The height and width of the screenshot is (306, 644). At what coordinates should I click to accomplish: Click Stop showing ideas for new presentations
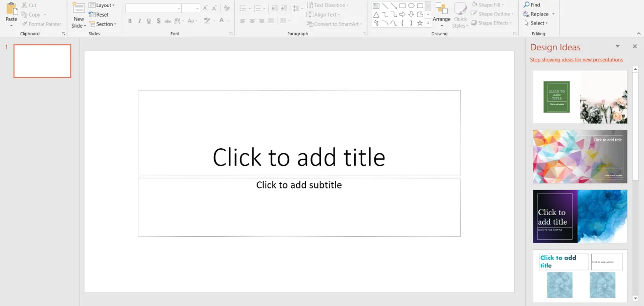click(x=577, y=59)
